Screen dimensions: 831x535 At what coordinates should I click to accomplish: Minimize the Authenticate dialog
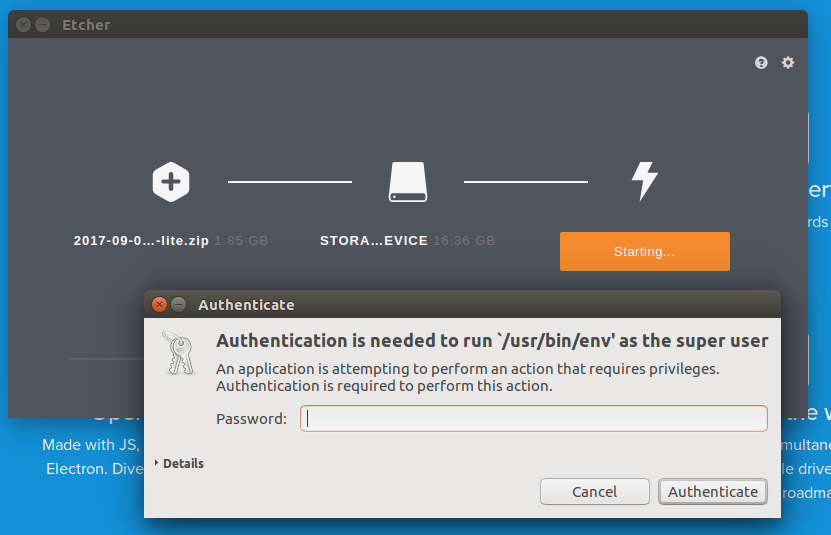(x=178, y=304)
